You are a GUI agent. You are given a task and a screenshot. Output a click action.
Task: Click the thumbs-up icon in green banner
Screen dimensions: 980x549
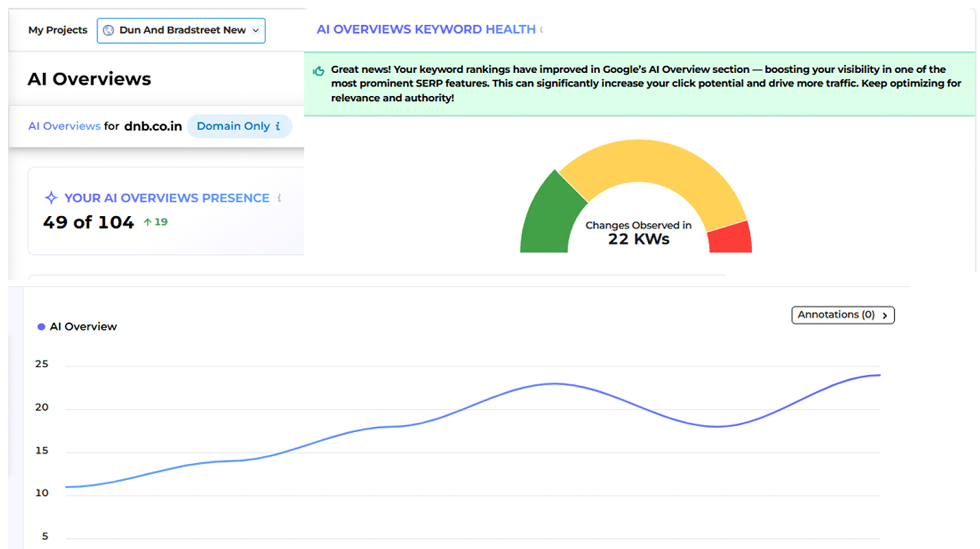(318, 71)
